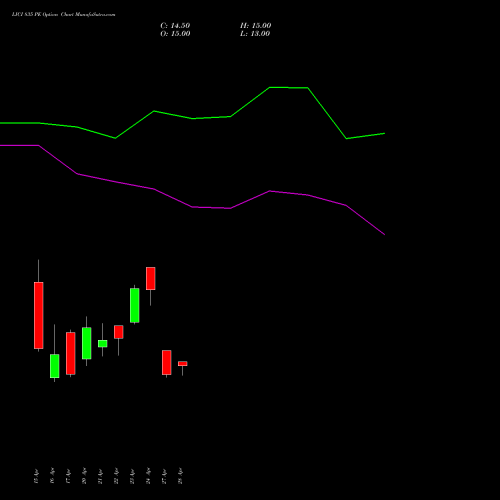Click the 17 Apr date axis label

coord(68,476)
